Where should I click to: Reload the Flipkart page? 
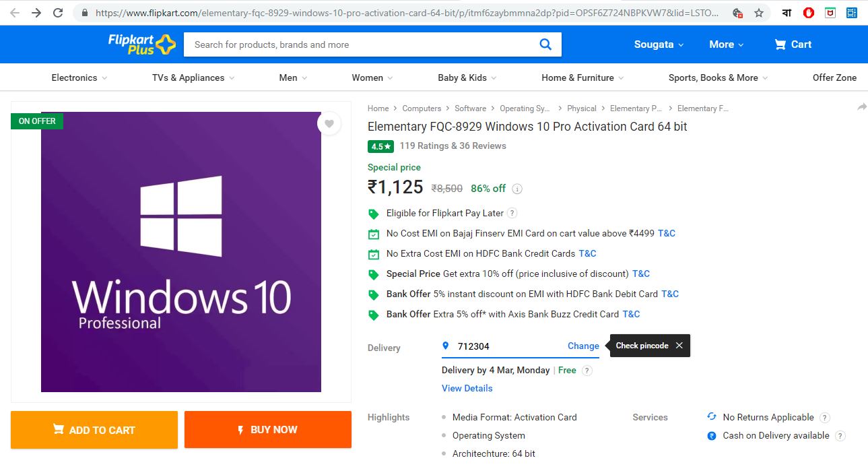coord(58,13)
